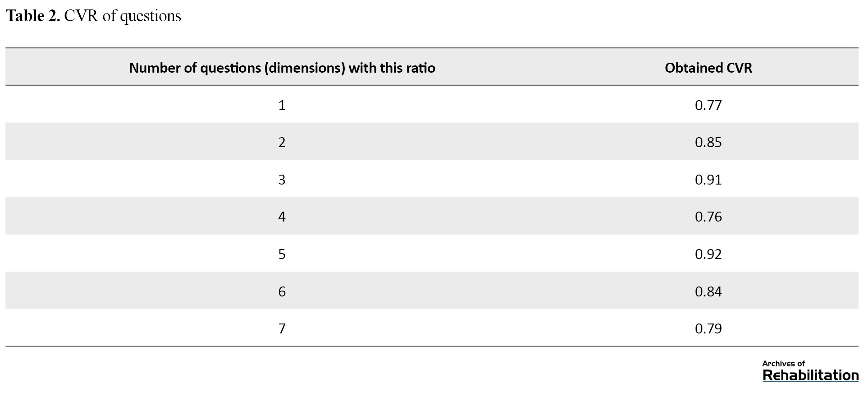Select the 'Number of questions' column header
The width and height of the screenshot is (868, 393).
(x=282, y=68)
